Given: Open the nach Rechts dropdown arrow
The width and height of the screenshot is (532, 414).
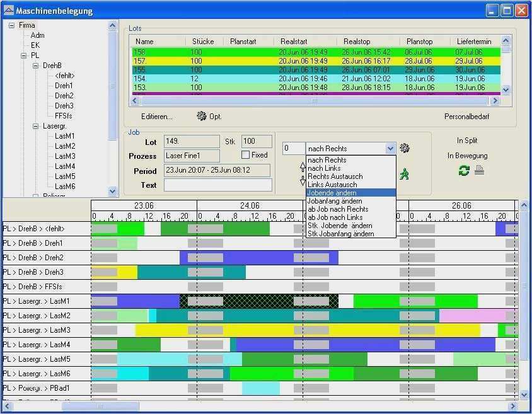Looking at the screenshot, I should click(390, 149).
